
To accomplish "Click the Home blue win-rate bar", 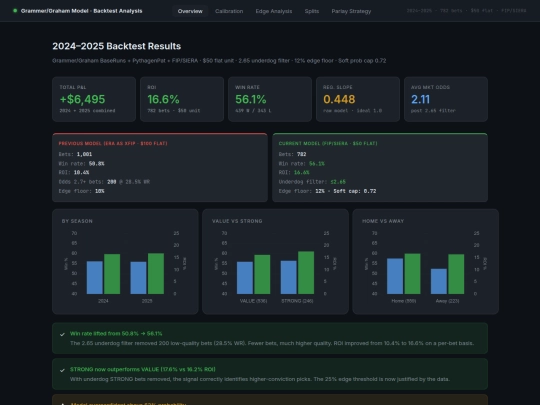I will coord(395,276).
